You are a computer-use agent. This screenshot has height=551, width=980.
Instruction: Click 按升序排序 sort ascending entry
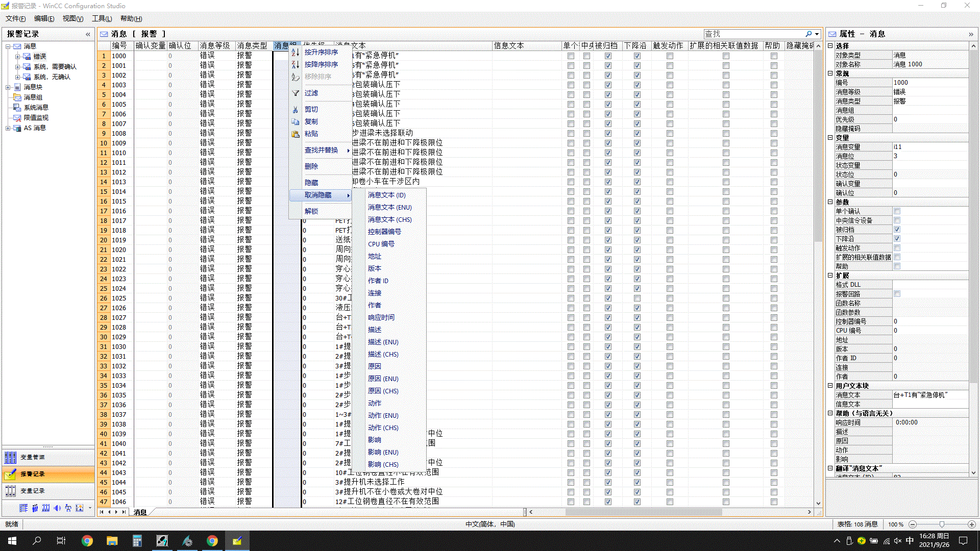(x=321, y=53)
